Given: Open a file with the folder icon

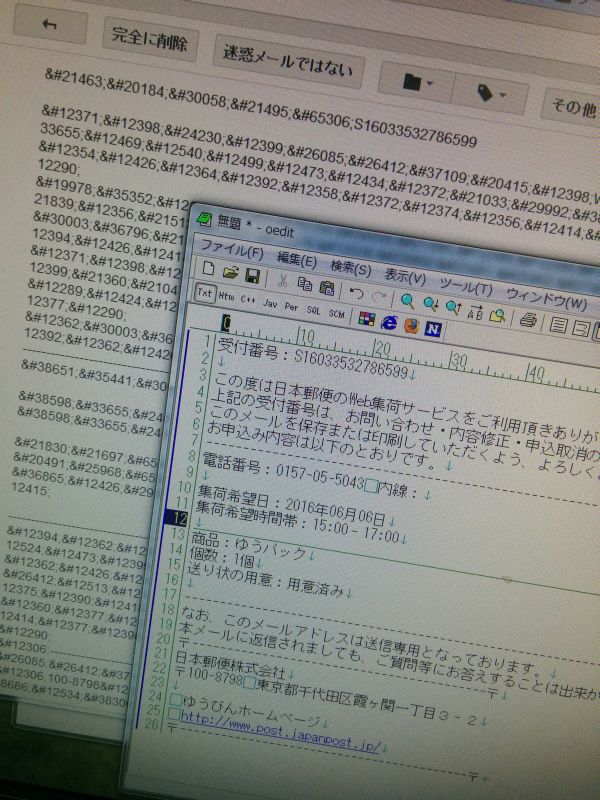Looking at the screenshot, I should coord(230,272).
